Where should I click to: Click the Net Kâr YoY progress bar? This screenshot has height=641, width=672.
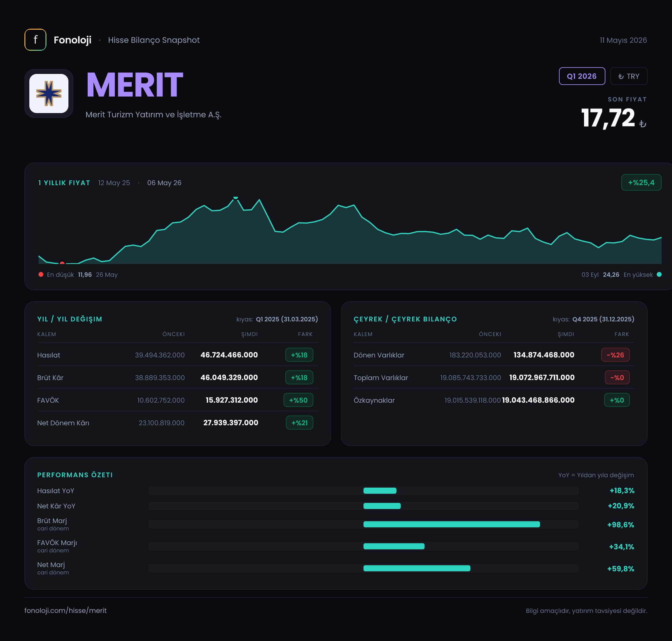coord(363,506)
